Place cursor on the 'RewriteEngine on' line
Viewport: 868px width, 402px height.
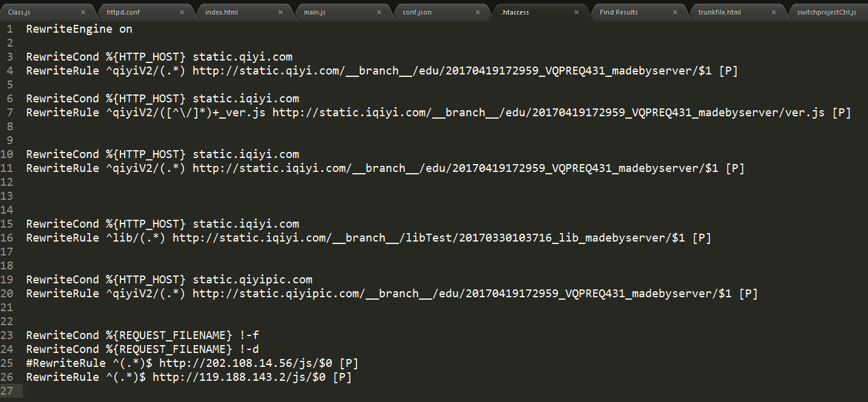click(x=79, y=29)
